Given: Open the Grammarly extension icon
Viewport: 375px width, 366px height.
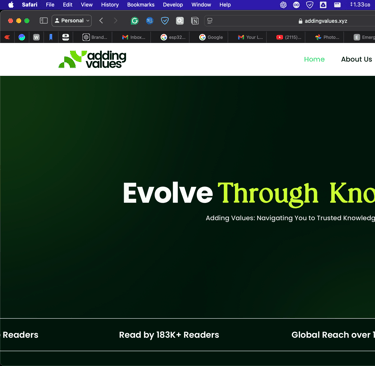Looking at the screenshot, I should (135, 21).
